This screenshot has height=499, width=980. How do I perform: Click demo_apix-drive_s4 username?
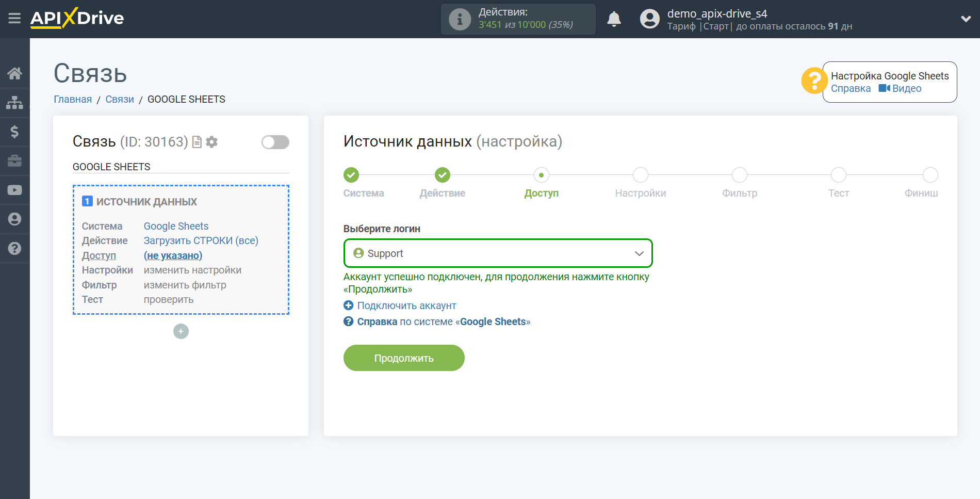click(x=717, y=13)
